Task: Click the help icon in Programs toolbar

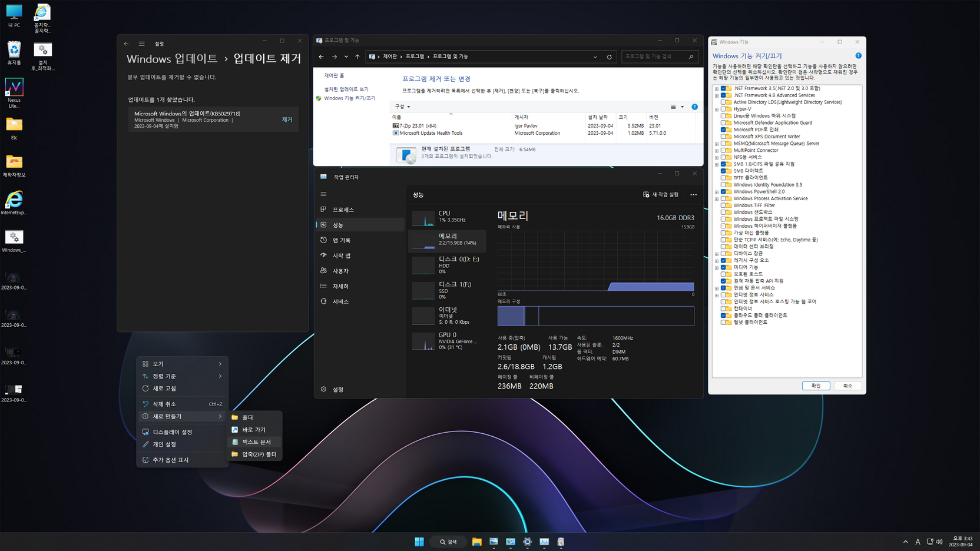Action: 694,107
